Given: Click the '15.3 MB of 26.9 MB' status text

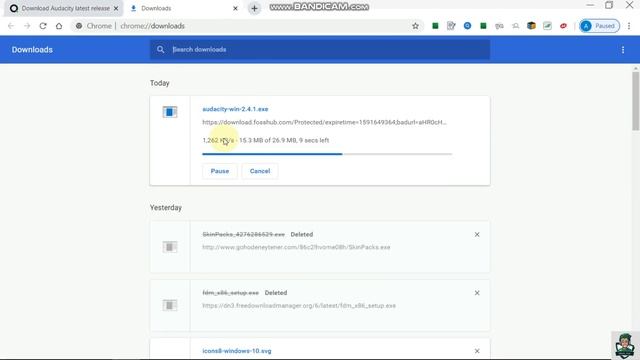Looking at the screenshot, I should tap(268, 140).
